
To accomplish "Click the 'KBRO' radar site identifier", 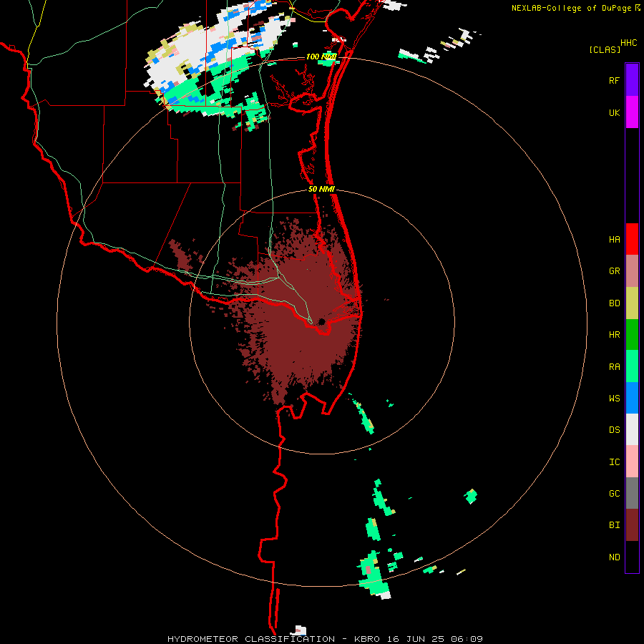I will (367, 639).
